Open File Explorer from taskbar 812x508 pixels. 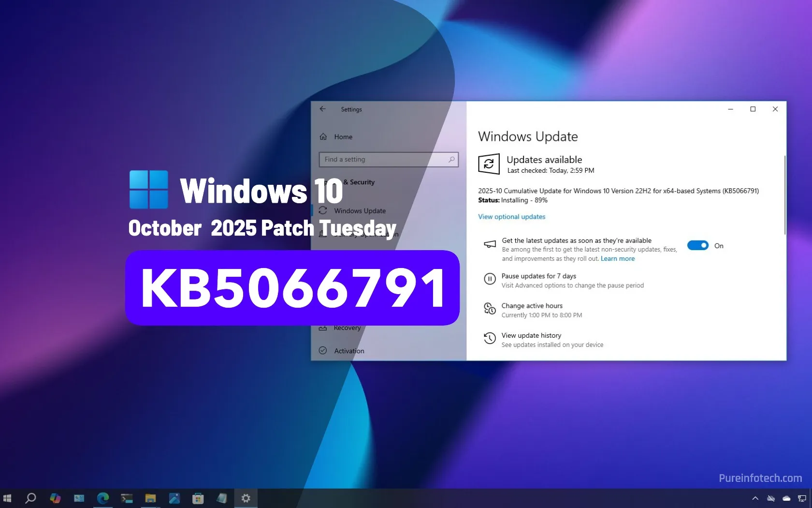[x=150, y=498]
